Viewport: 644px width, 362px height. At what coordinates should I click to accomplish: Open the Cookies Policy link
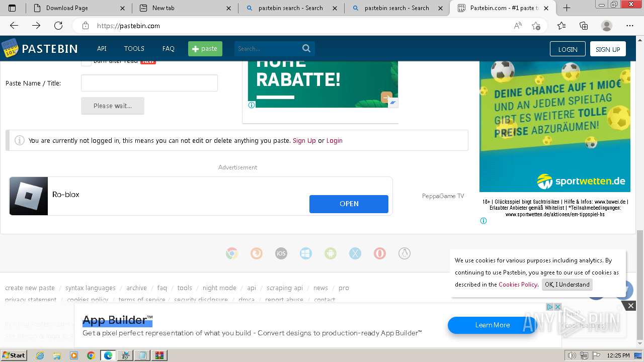[518, 285]
